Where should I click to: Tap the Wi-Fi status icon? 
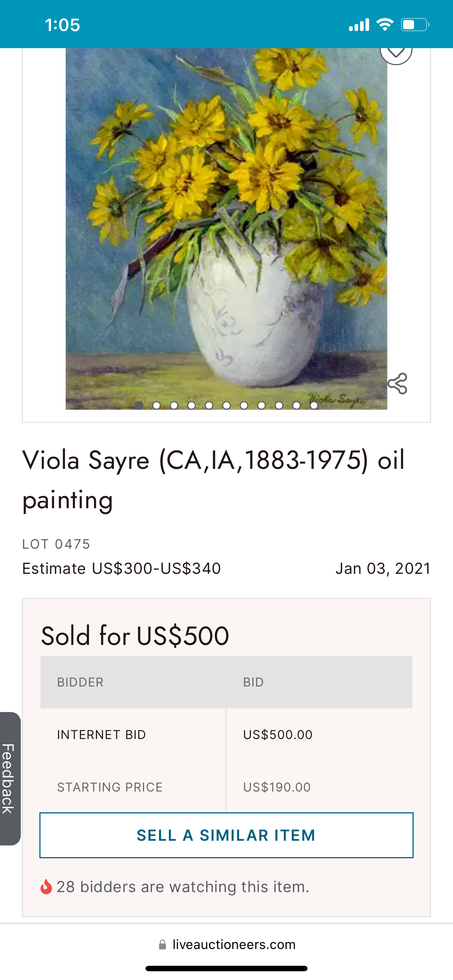tap(384, 25)
